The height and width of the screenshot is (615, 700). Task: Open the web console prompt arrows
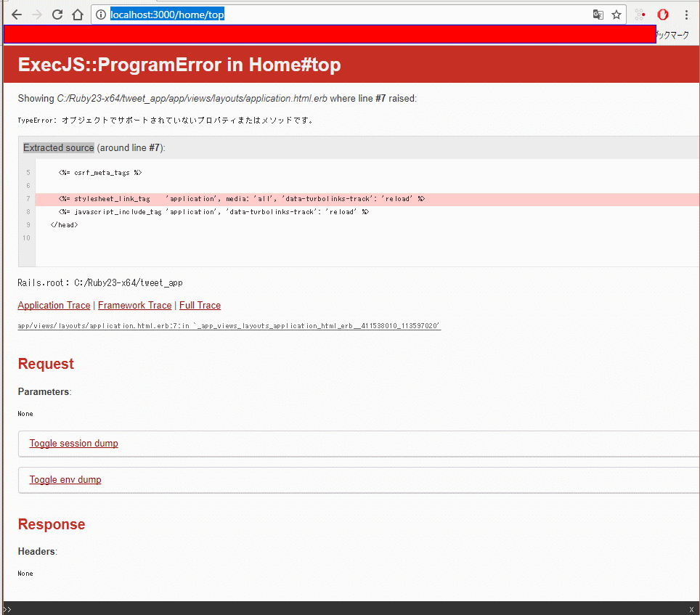[x=7, y=609]
